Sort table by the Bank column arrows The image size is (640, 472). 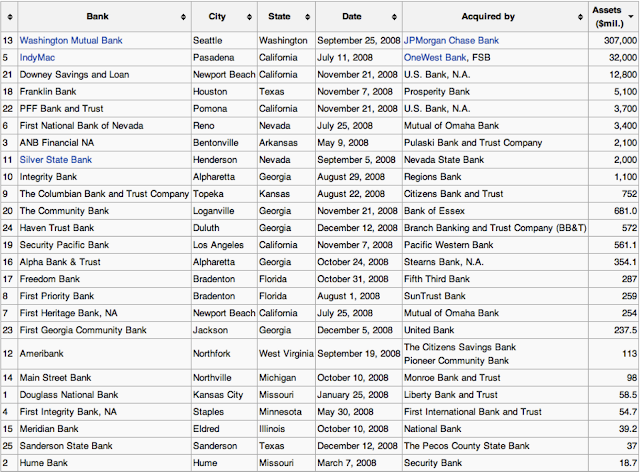(x=183, y=17)
